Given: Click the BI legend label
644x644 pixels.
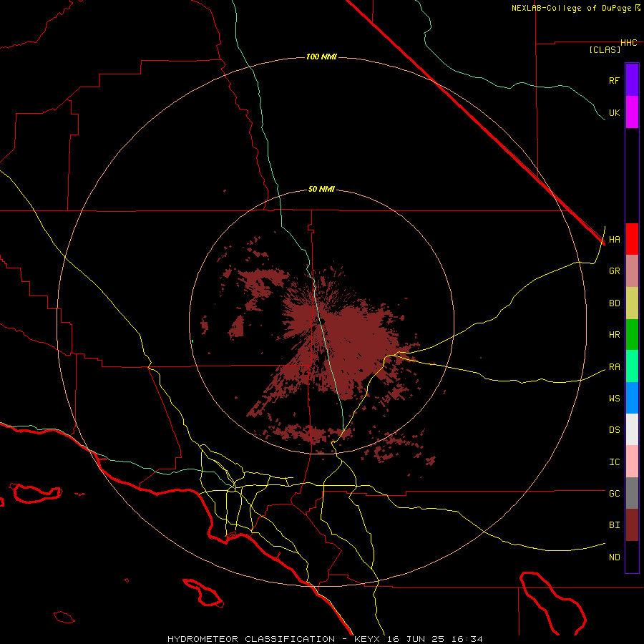Looking at the screenshot, I should [x=614, y=525].
